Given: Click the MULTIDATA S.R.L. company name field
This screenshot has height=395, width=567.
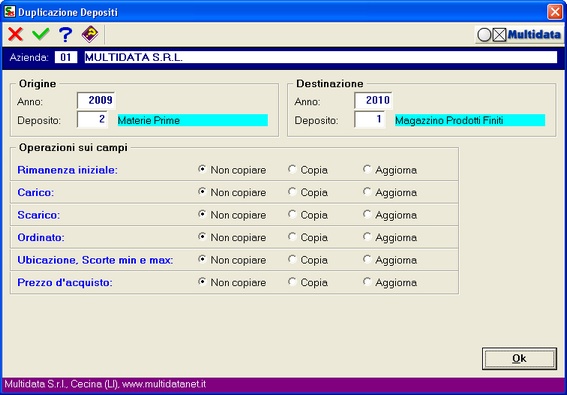Looking at the screenshot, I should pyautogui.click(x=321, y=57).
